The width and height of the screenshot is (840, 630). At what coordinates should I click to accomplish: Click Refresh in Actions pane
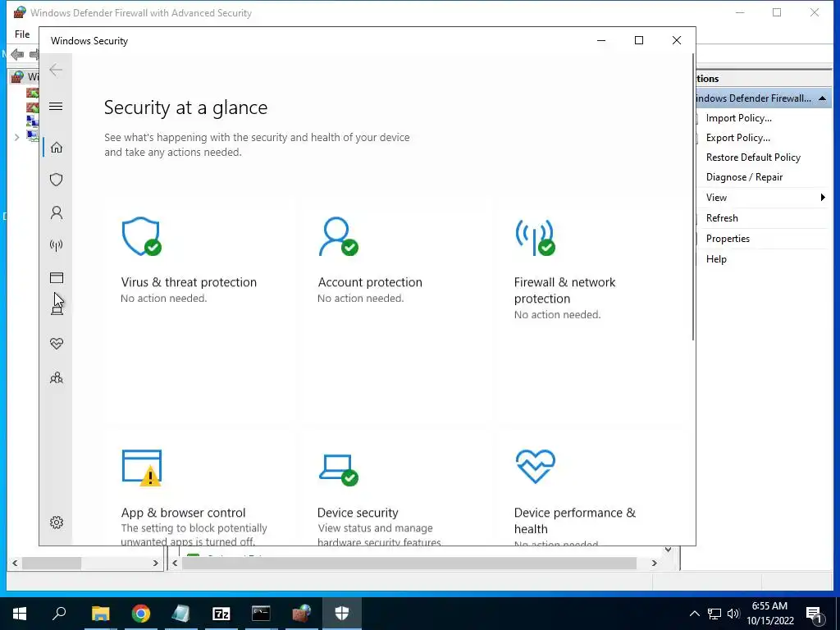(x=722, y=218)
